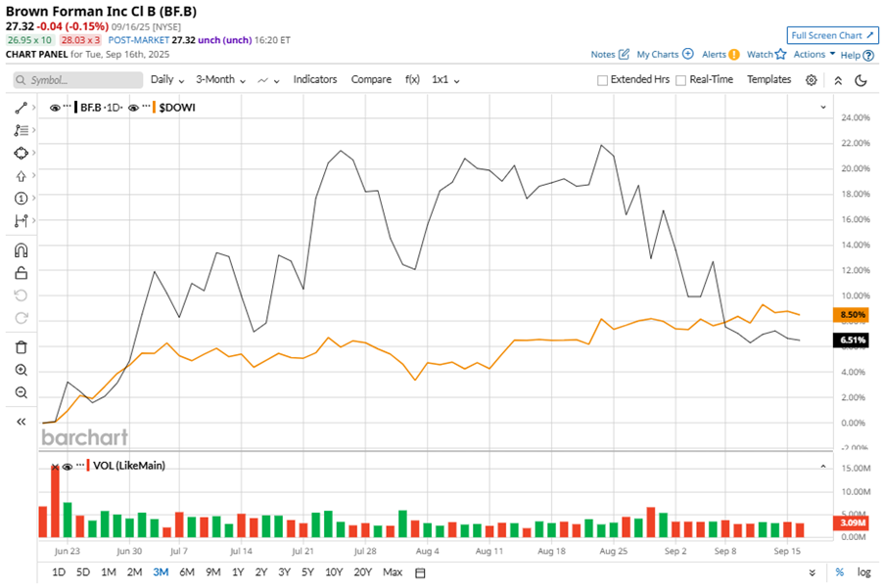The width and height of the screenshot is (883, 588).
Task: Open the Actions dropdown menu
Action: click(814, 54)
